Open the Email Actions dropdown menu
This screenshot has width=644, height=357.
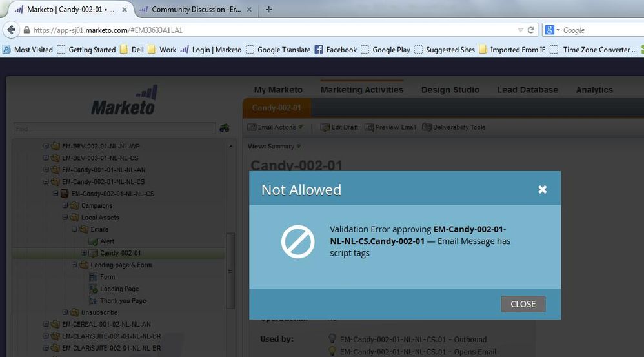[275, 127]
